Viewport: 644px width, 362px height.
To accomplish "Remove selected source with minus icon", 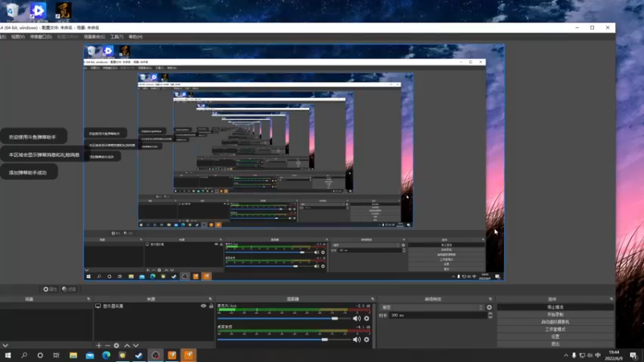I will [x=108, y=346].
